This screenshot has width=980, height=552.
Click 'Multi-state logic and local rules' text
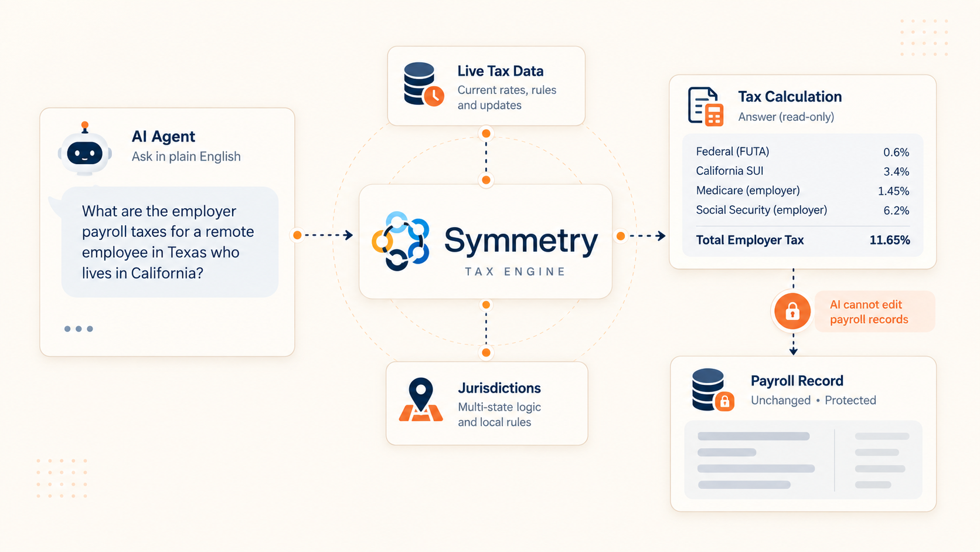point(499,414)
